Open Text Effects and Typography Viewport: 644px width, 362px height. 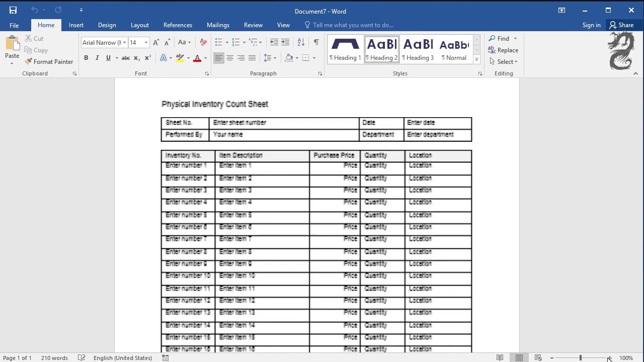pyautogui.click(x=164, y=58)
